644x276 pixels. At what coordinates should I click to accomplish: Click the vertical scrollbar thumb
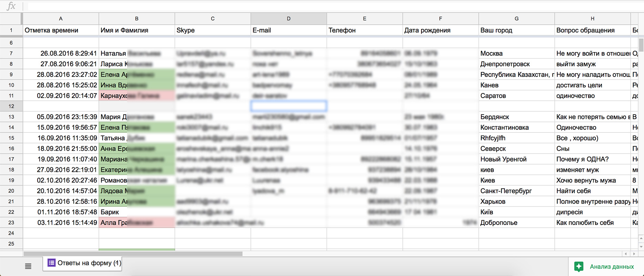coord(641,45)
